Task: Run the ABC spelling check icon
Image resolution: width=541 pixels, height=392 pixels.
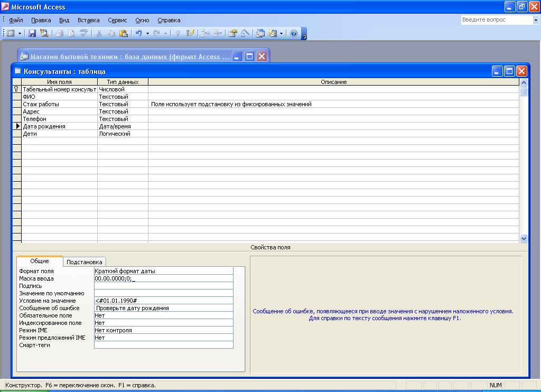Action: coord(84,33)
